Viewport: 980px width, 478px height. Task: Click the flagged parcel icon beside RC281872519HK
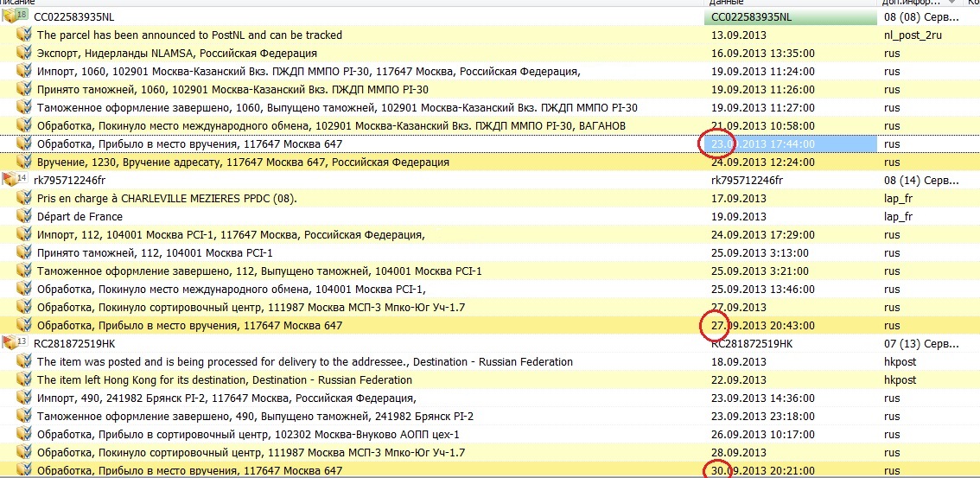(10, 343)
